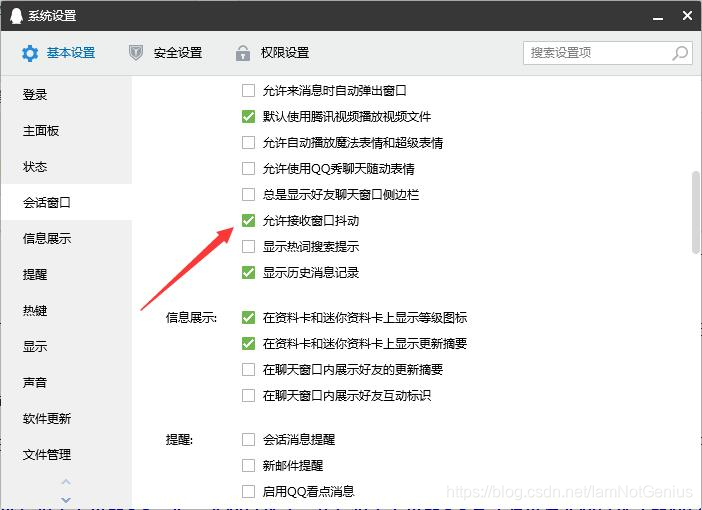Open the 基本设置 tab
702x510 pixels.
click(59, 53)
